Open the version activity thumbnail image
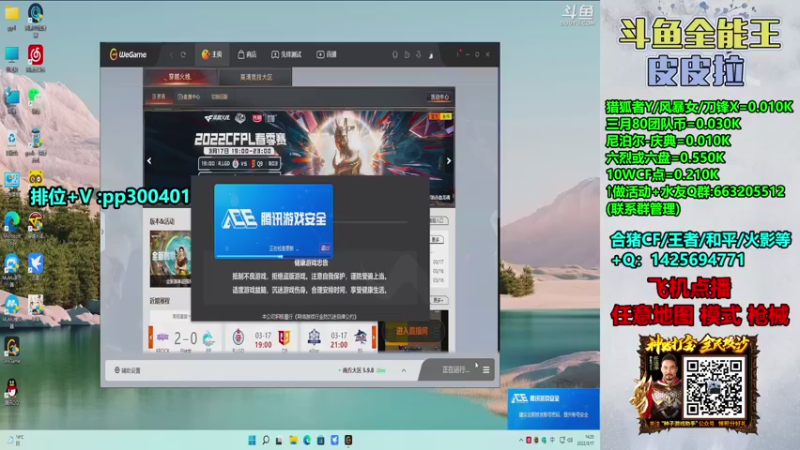 170,258
